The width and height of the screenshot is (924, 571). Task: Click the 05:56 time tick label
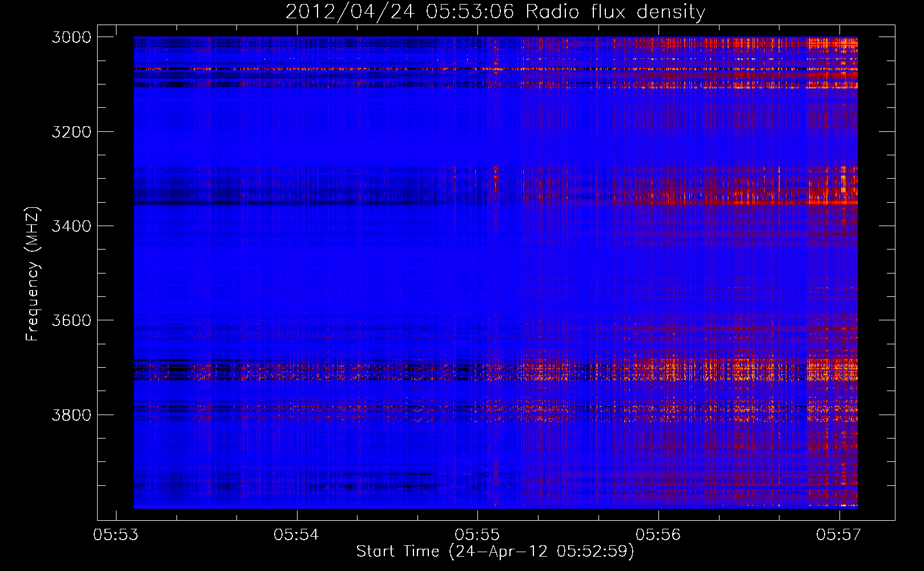(658, 534)
